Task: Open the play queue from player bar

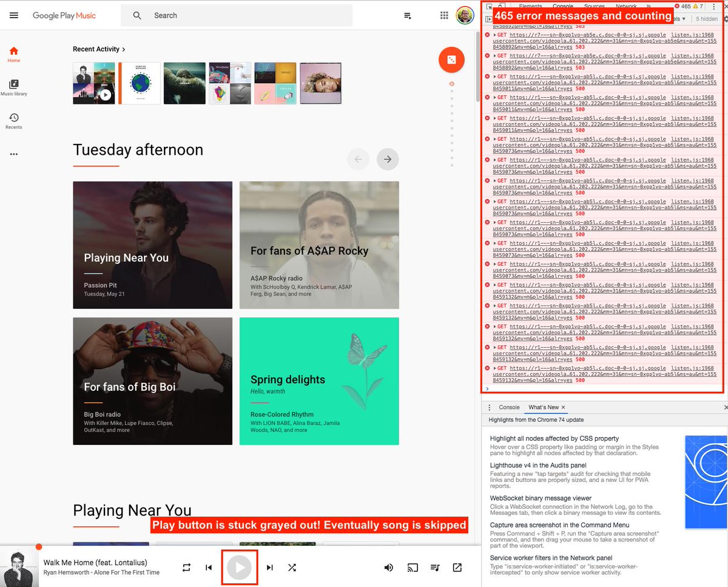Action: coord(435,568)
